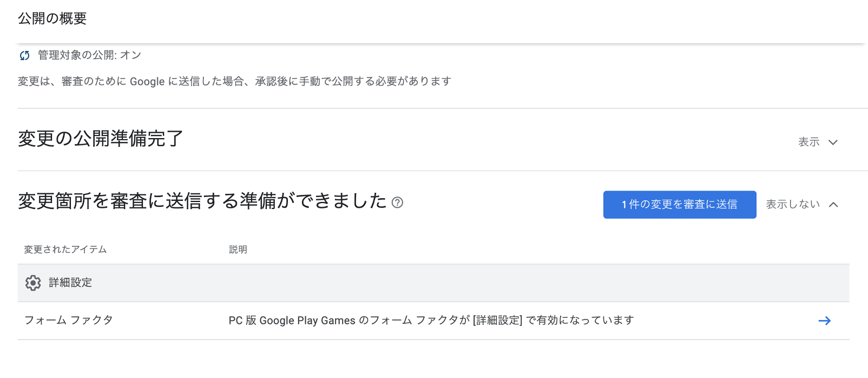
Task: Click the gear icon beside 詳細設定
Action: (33, 283)
